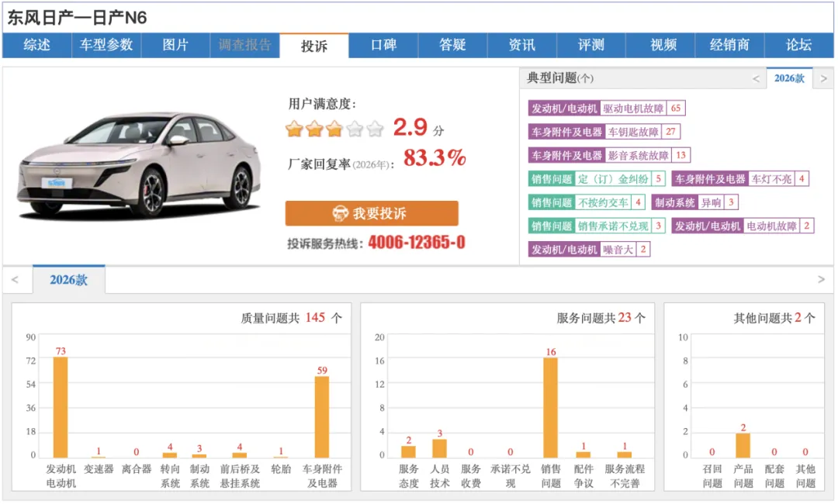Select the 2026款 tab above charts
838x504 pixels.
(69, 280)
